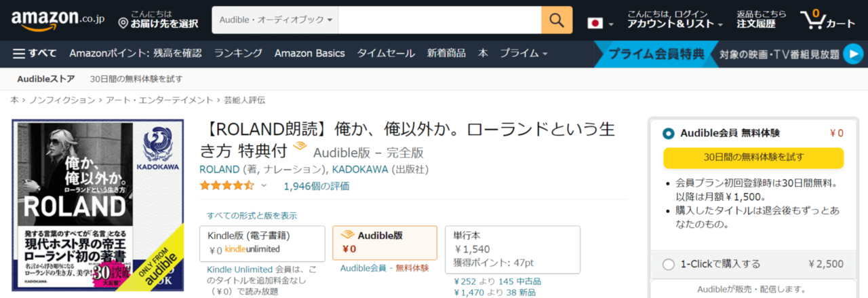
Task: Click the book cover thumbnail image
Action: [x=98, y=206]
